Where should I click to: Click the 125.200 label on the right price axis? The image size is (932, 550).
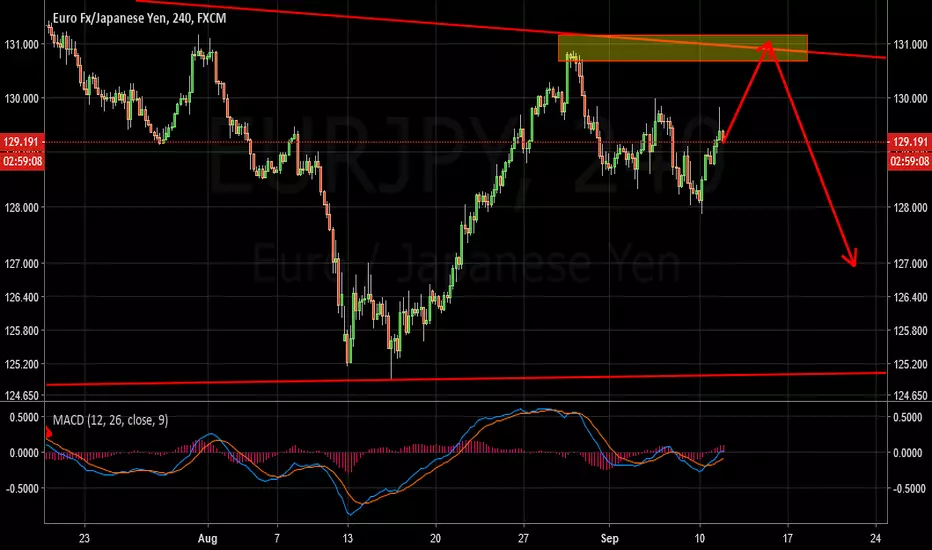pyautogui.click(x=910, y=364)
